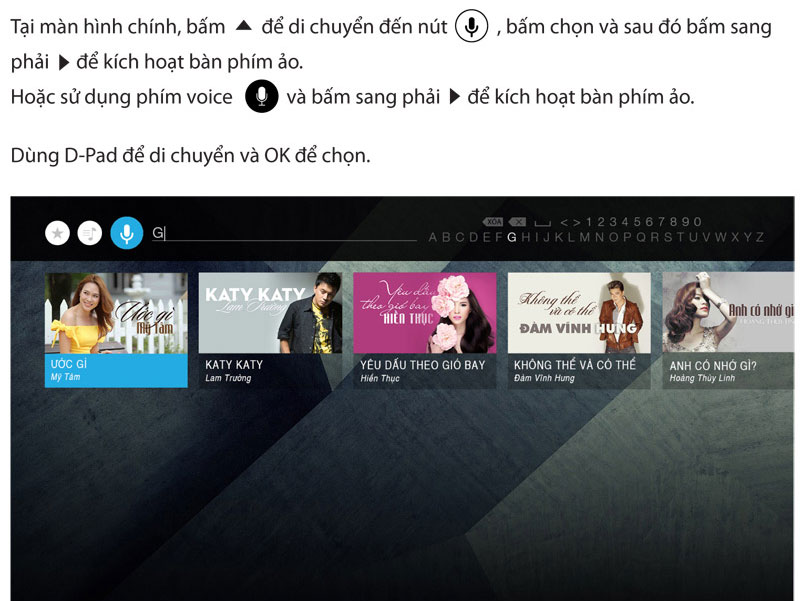Select the highlighted letter G key
Screen dimensions: 800x601
(x=512, y=237)
